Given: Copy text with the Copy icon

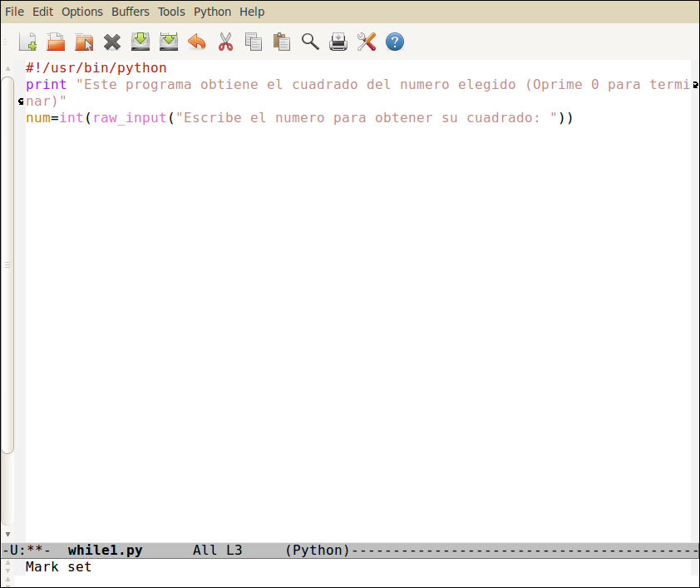Looking at the screenshot, I should tap(254, 42).
